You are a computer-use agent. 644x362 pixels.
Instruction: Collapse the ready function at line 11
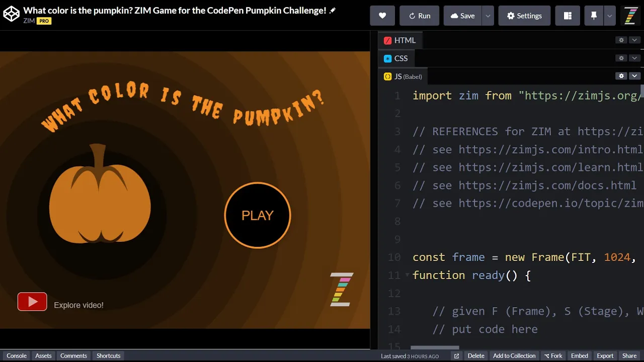[x=407, y=276]
